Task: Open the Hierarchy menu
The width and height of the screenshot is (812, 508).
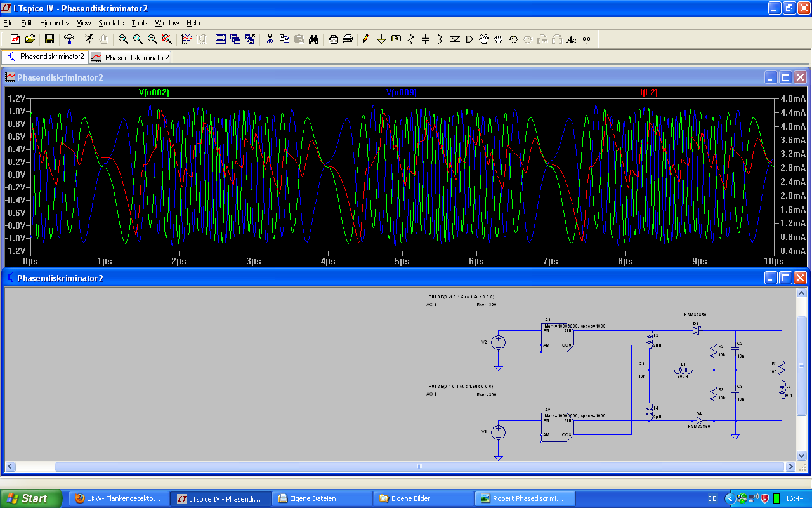Action: point(54,23)
